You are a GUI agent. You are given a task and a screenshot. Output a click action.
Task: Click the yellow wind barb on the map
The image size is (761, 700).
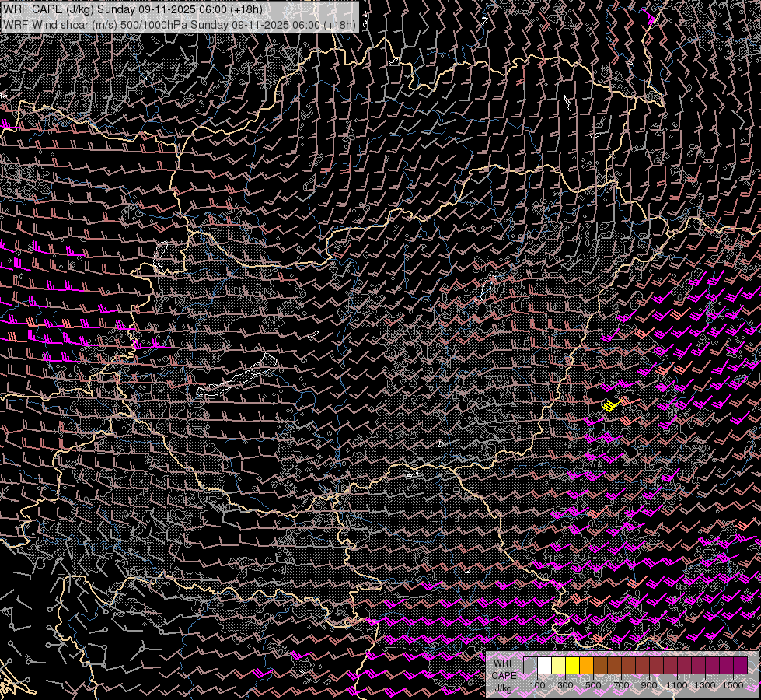(x=613, y=404)
